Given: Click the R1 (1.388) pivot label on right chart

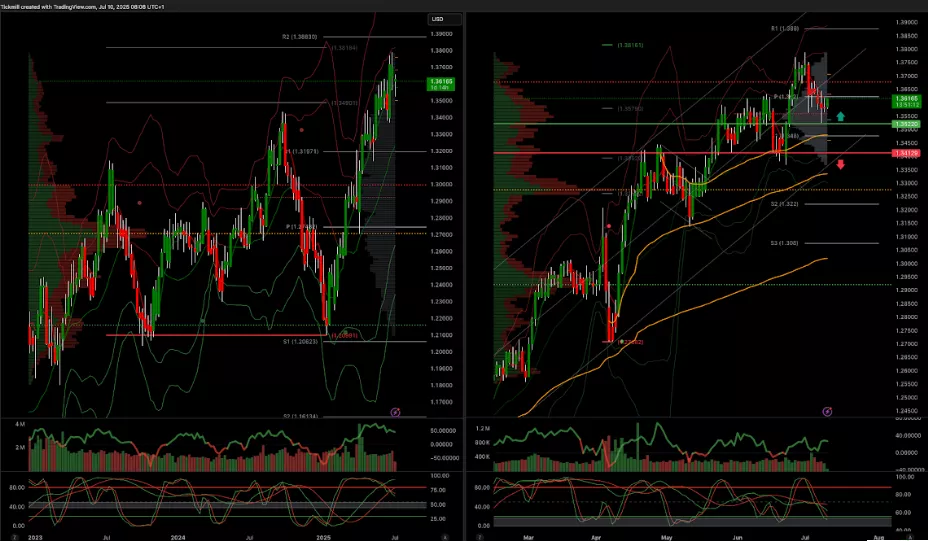Looking at the screenshot, I should (784, 28).
